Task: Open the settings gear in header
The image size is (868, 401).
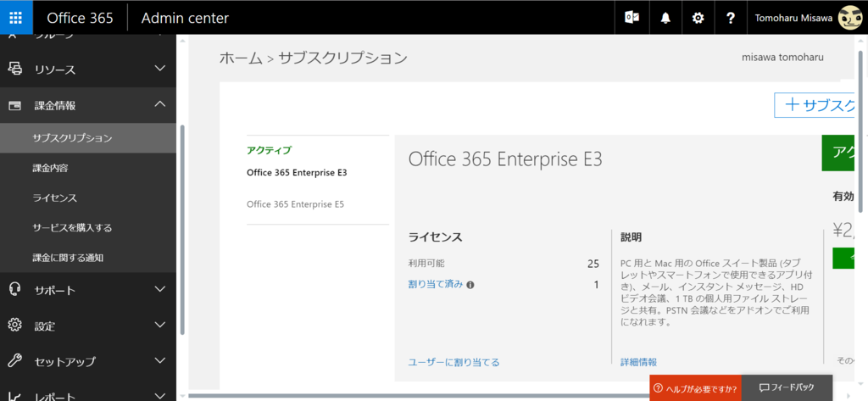Action: pos(698,18)
